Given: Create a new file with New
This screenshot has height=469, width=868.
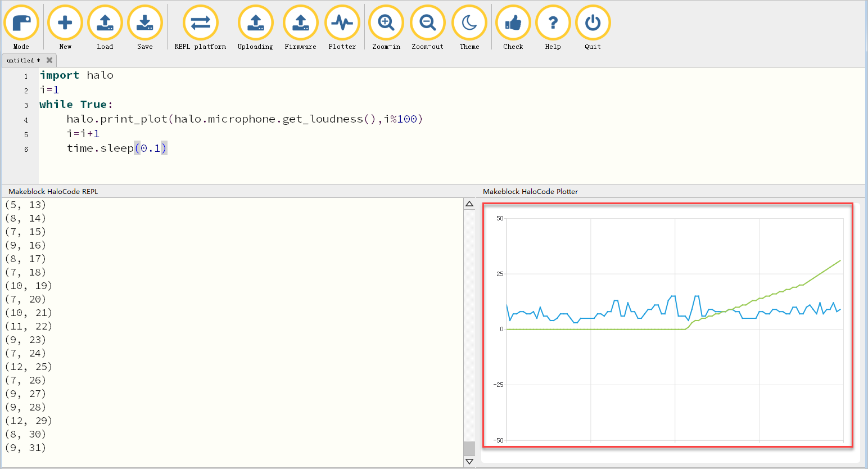Looking at the screenshot, I should pyautogui.click(x=65, y=23).
